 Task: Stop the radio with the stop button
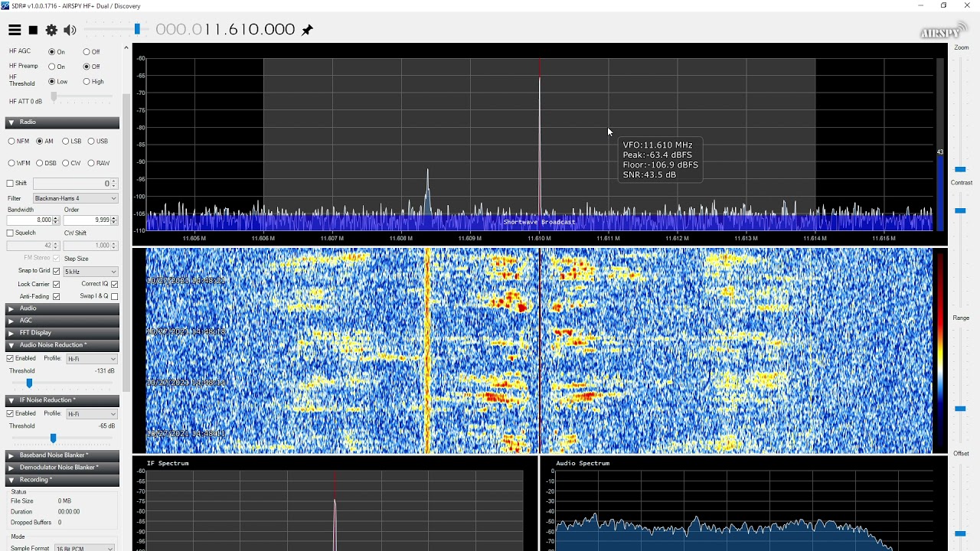pos(33,30)
